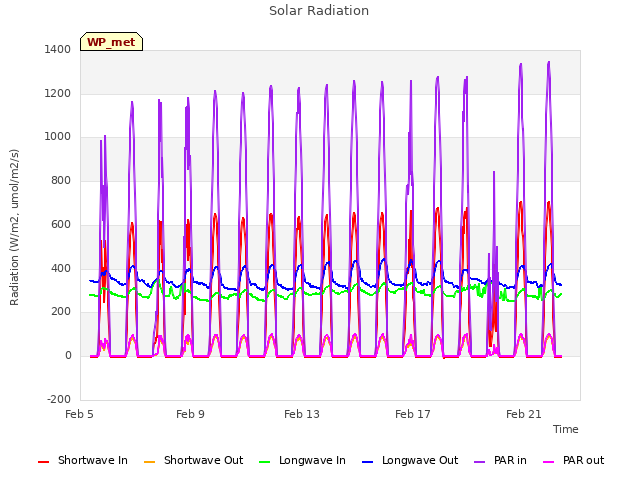Click the WP_met annotation label
Viewport: 640px width, 480px height.
[111, 42]
